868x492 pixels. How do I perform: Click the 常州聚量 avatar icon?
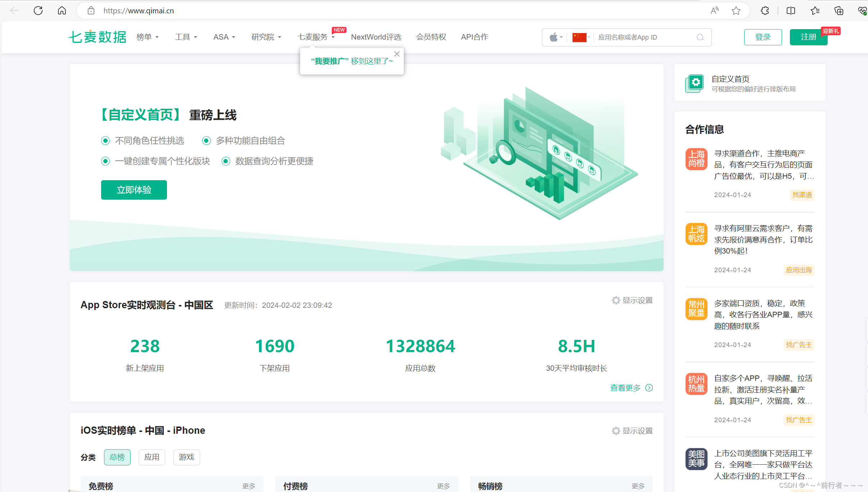[x=696, y=309]
